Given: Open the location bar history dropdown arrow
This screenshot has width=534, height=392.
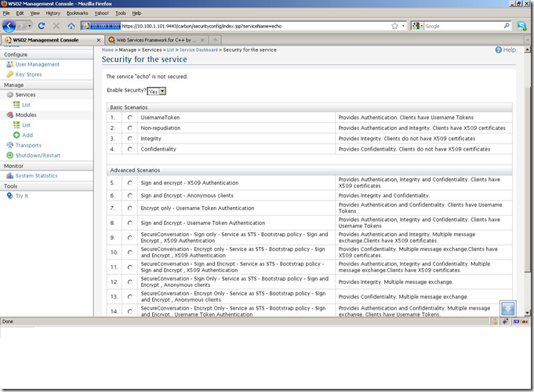Looking at the screenshot, I should click(x=403, y=26).
